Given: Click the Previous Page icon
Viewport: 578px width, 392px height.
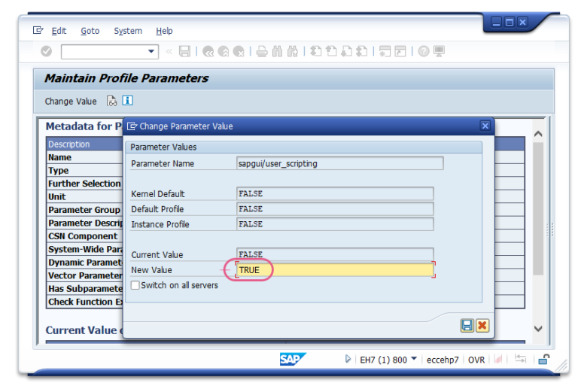Looking at the screenshot, I should 331,51.
